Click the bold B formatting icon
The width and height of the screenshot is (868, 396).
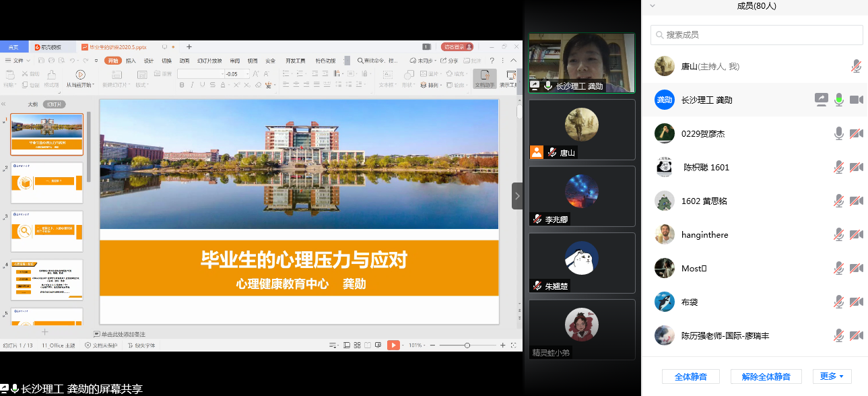182,85
